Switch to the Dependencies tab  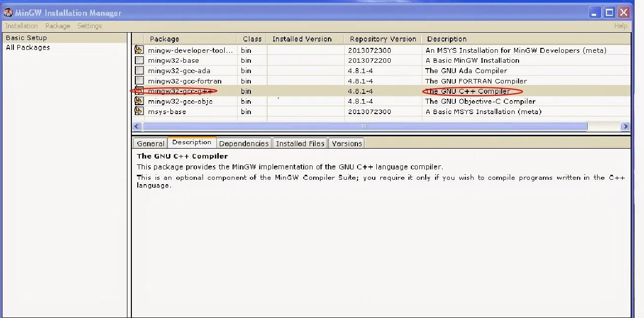point(243,143)
